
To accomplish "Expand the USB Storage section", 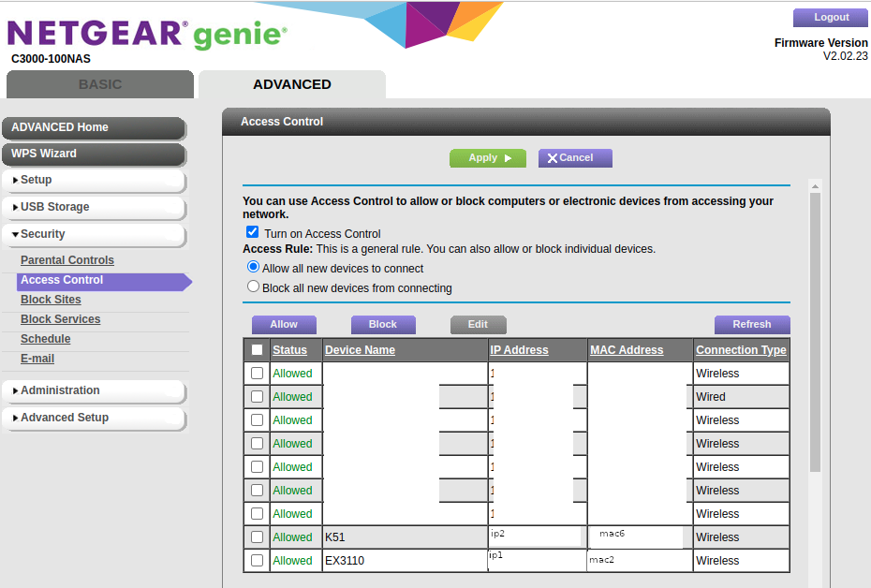I will [x=94, y=207].
